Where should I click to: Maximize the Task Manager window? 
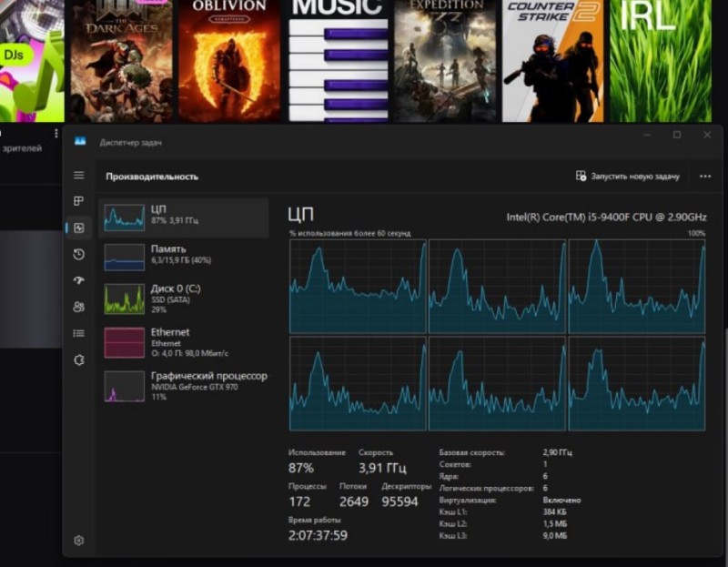[x=677, y=136]
